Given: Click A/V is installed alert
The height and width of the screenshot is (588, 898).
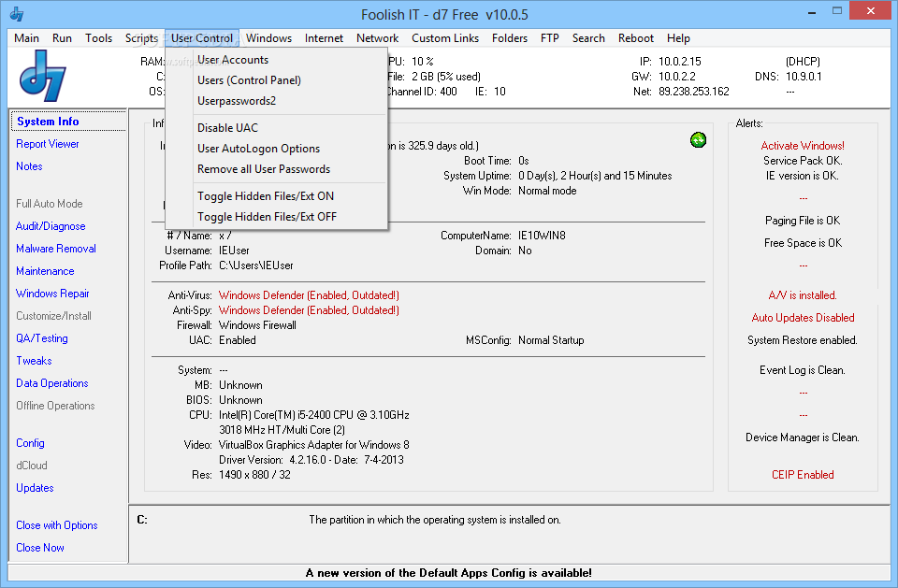Looking at the screenshot, I should [x=803, y=294].
